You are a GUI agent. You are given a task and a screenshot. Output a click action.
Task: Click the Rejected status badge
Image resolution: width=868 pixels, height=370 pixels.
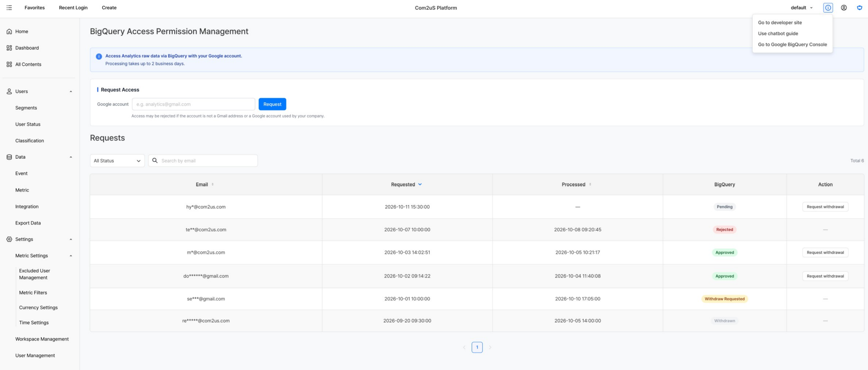click(x=724, y=230)
